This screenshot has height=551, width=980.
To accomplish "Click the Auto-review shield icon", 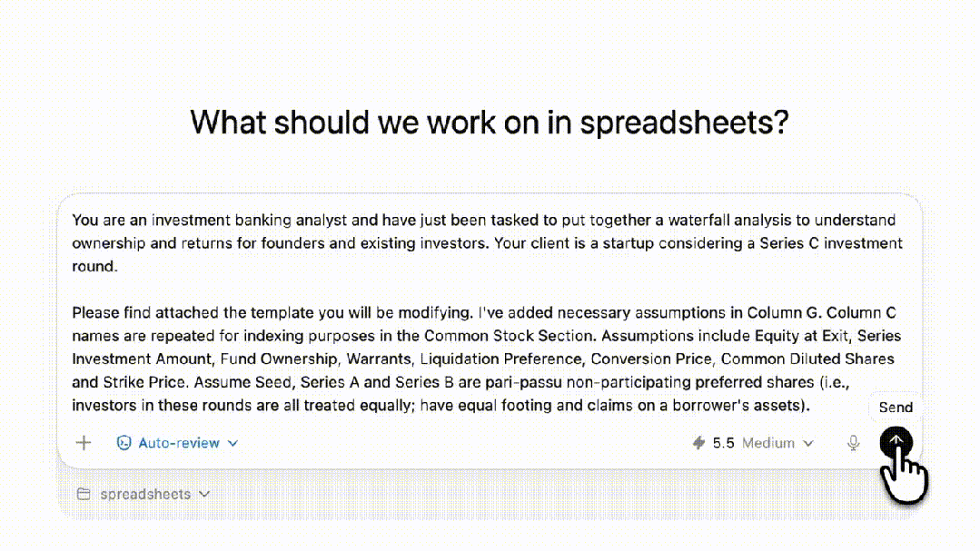I will point(124,443).
